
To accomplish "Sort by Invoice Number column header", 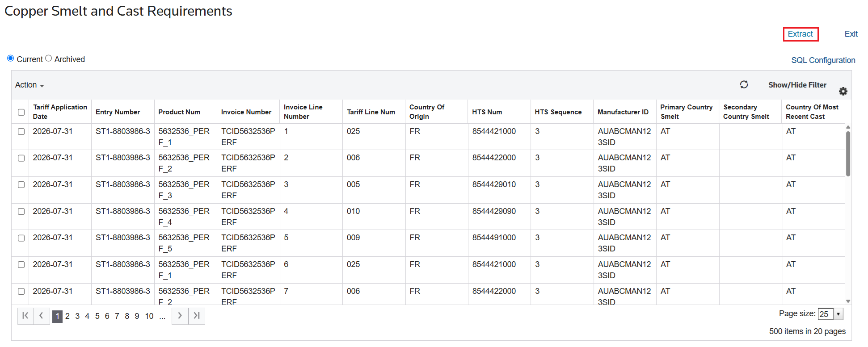I will (x=246, y=112).
